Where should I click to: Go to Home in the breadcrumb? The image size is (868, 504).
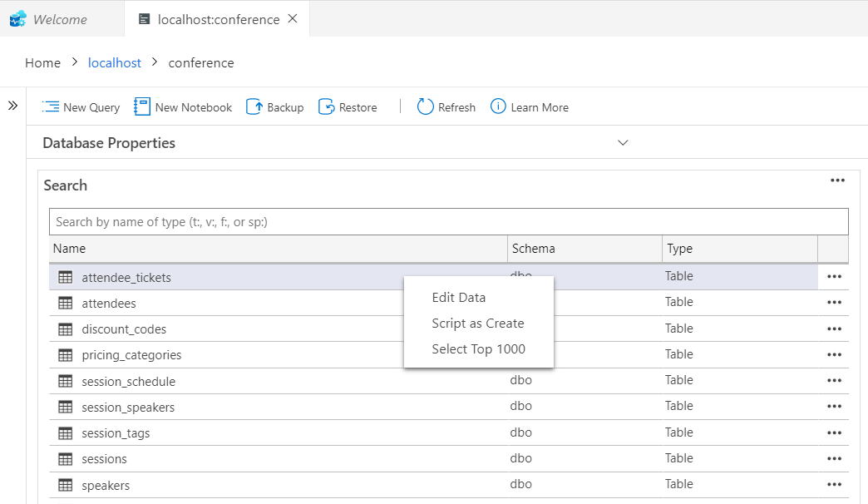[42, 63]
